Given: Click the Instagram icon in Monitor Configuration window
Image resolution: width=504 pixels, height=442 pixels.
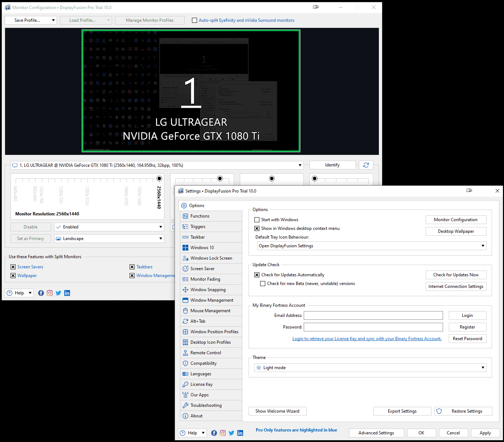Looking at the screenshot, I should 50,293.
